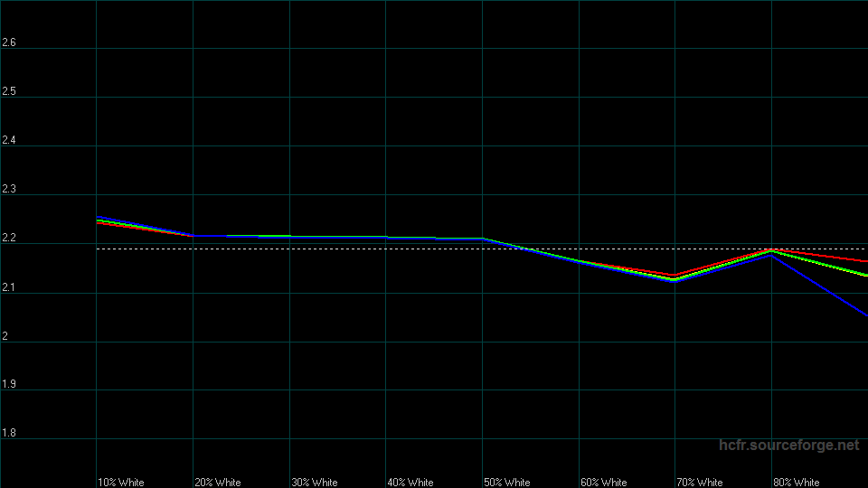Click the curves' start at 10% White
The width and height of the screenshot is (868, 488).
pyautogui.click(x=98, y=221)
